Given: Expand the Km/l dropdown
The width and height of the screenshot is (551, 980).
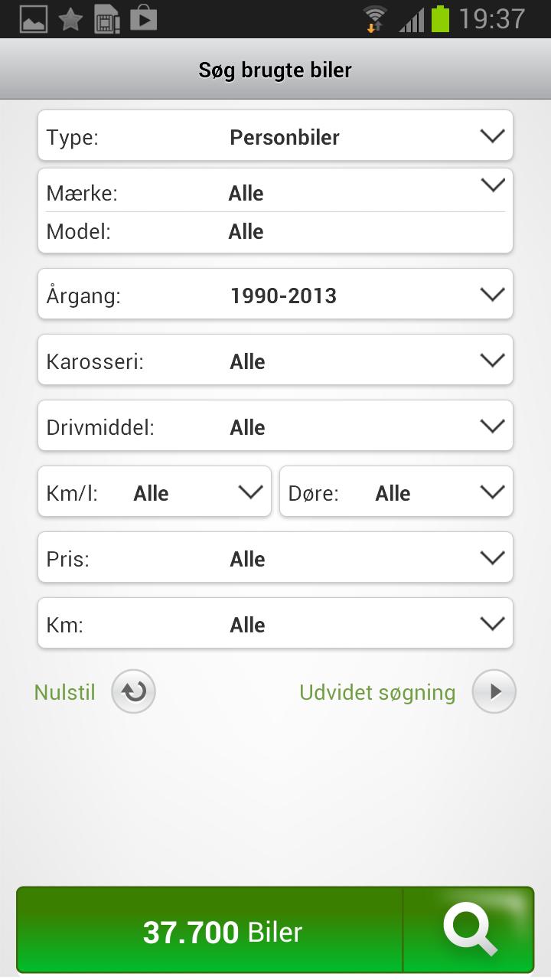Looking at the screenshot, I should [x=155, y=492].
